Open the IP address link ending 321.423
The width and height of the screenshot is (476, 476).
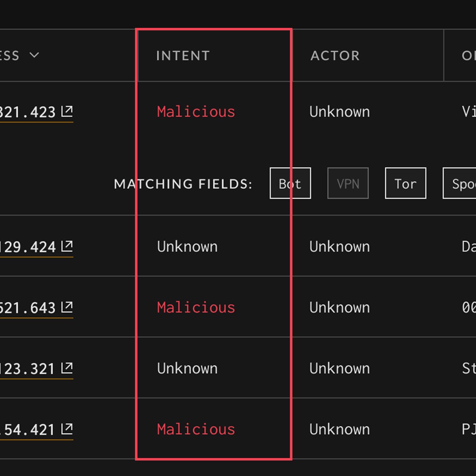[x=28, y=112]
